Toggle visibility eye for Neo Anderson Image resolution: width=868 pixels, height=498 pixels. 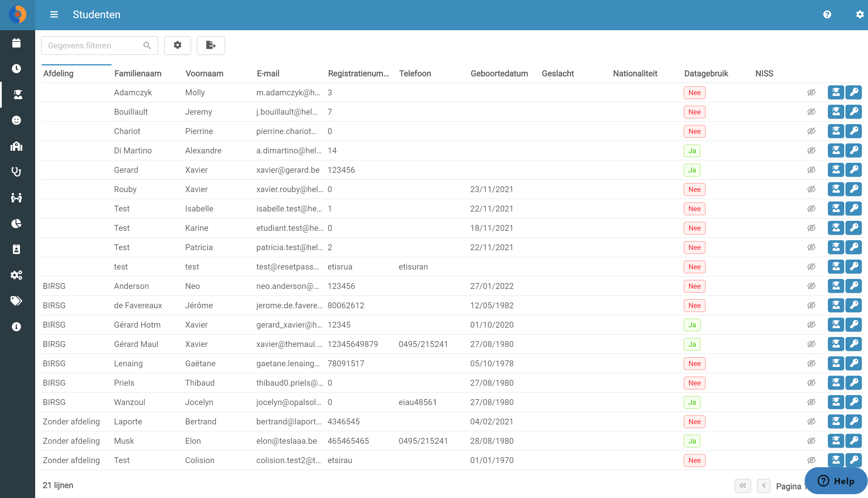[x=811, y=286]
